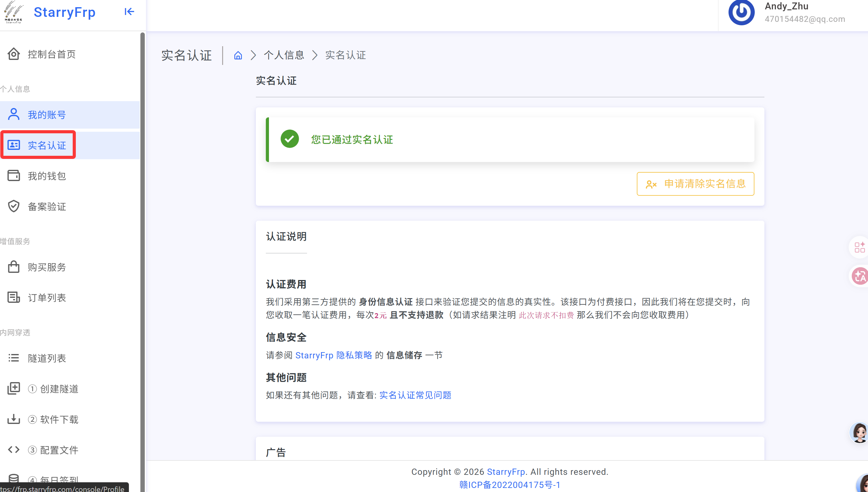Click 申请清除实名信息 button
Viewport: 868px width, 492px height.
[695, 184]
